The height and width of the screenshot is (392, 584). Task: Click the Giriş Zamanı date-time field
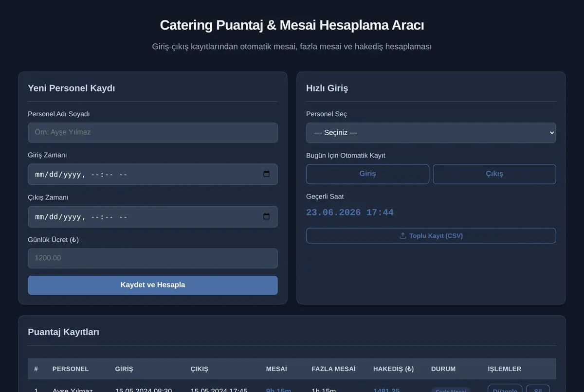point(153,174)
